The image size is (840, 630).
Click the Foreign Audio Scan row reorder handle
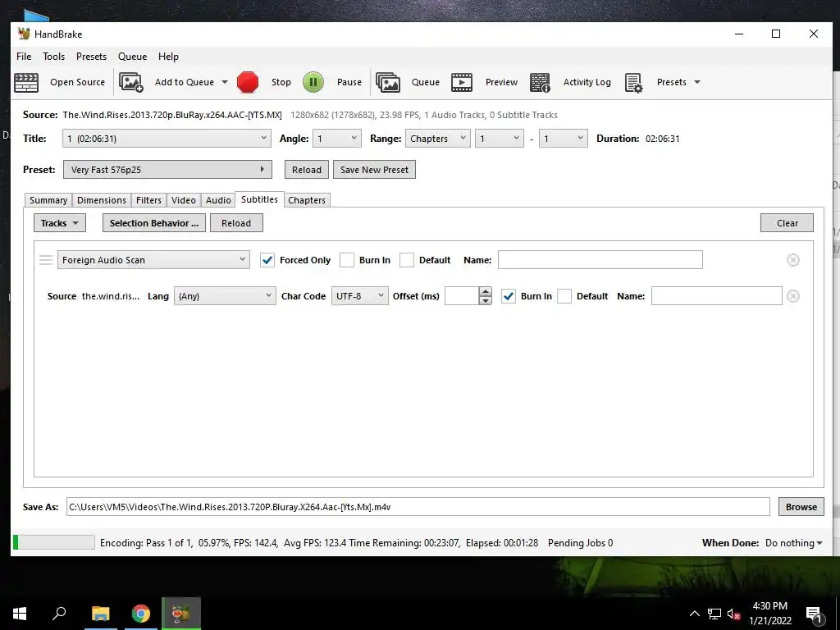click(46, 260)
